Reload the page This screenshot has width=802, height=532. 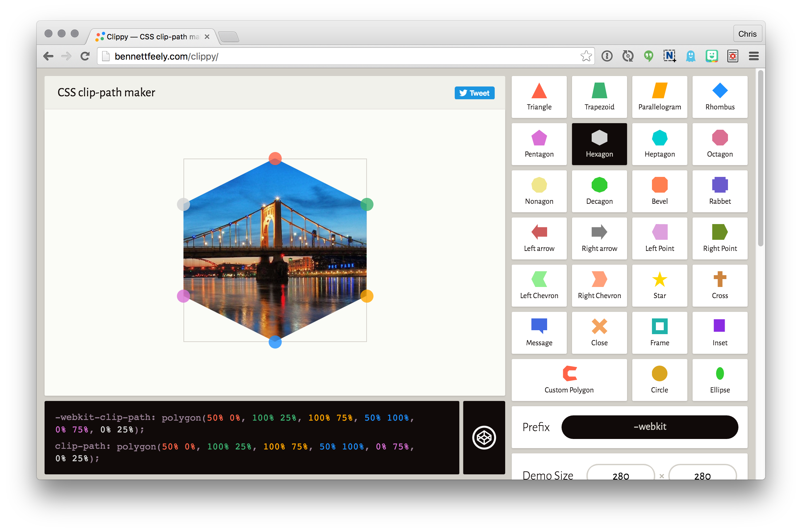pyautogui.click(x=85, y=56)
